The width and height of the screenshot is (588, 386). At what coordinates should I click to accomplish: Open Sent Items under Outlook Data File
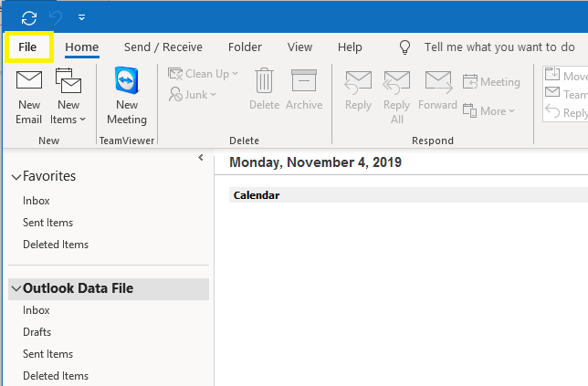47,354
